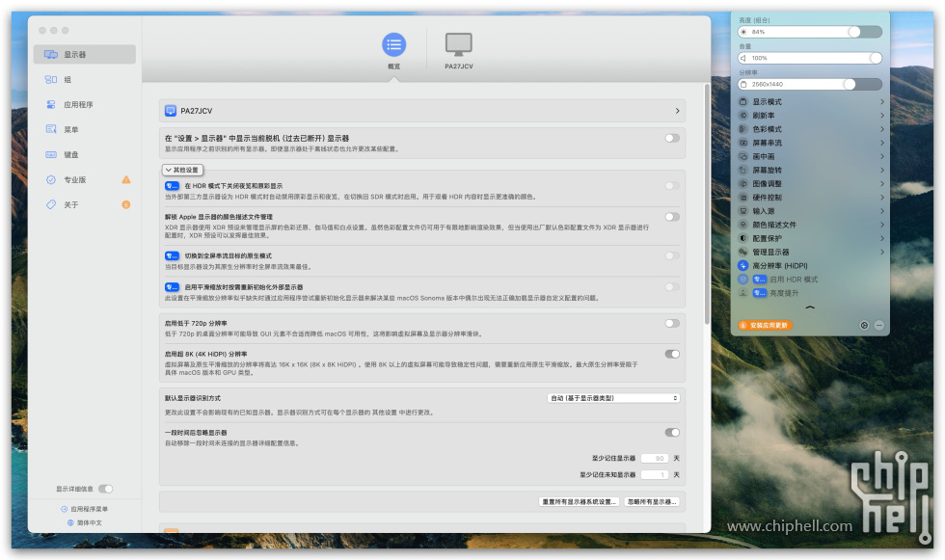Click the 显示模式 icon in popup menu

coord(743,102)
